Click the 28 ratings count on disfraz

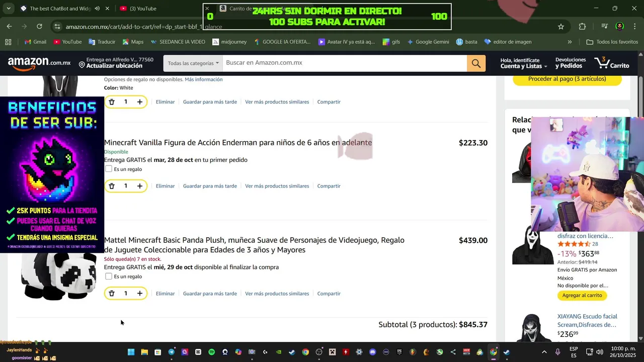click(x=595, y=244)
